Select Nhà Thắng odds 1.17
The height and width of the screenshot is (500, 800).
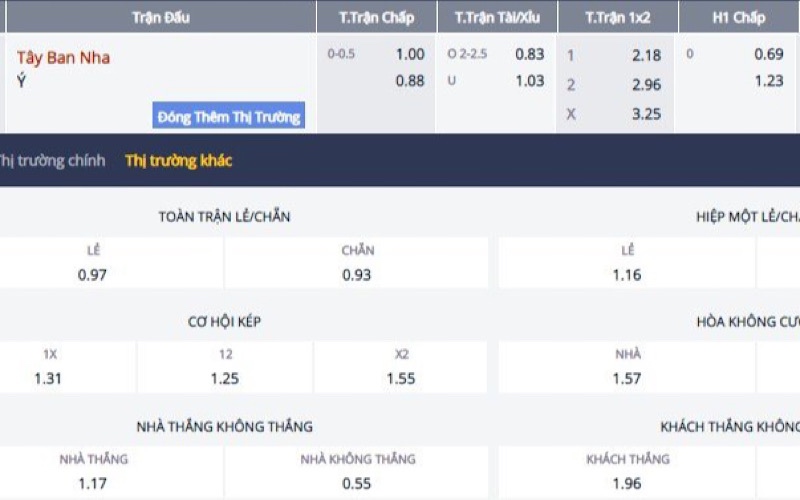[93, 483]
